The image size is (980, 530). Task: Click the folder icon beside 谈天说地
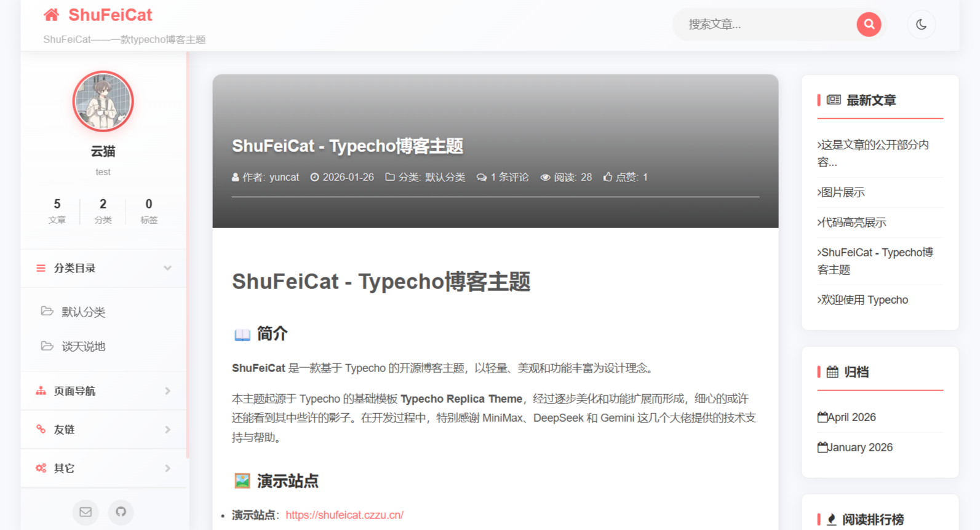(x=47, y=346)
